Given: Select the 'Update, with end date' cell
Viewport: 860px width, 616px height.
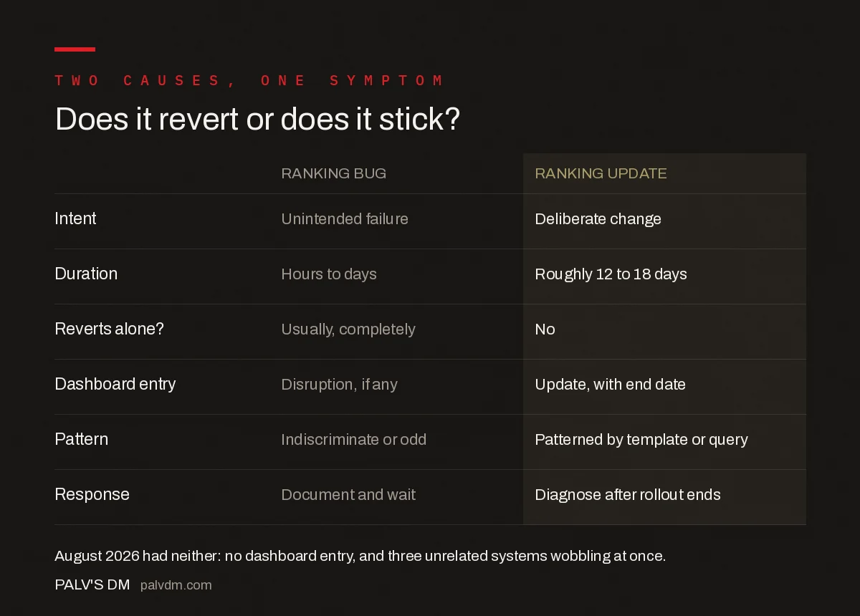Looking at the screenshot, I should pyautogui.click(x=610, y=385).
